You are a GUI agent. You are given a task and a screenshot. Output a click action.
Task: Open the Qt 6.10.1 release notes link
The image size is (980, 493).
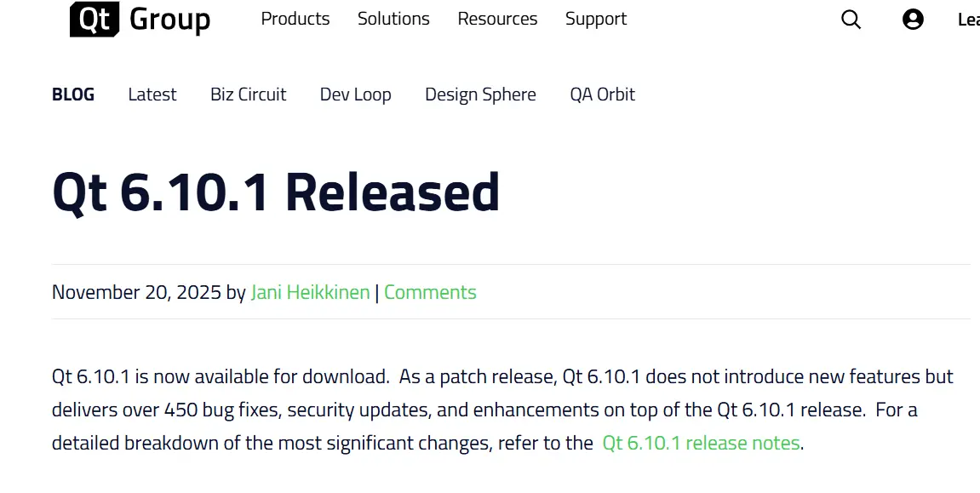click(701, 443)
